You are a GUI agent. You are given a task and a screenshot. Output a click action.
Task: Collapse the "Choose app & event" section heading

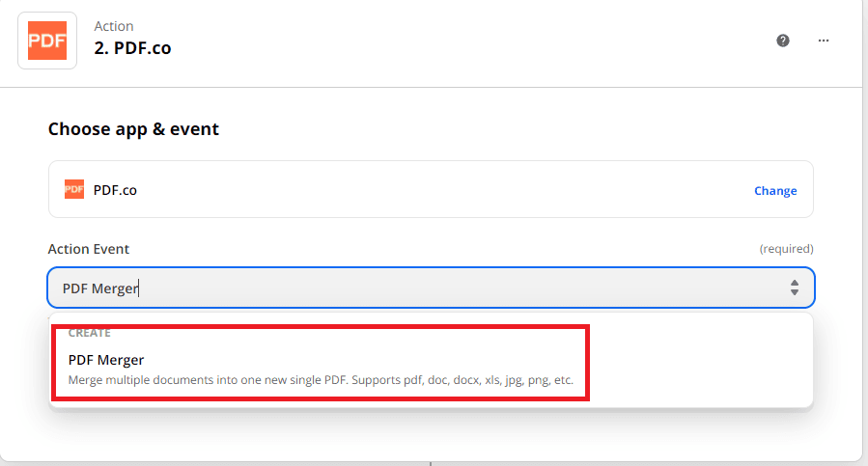tap(133, 128)
